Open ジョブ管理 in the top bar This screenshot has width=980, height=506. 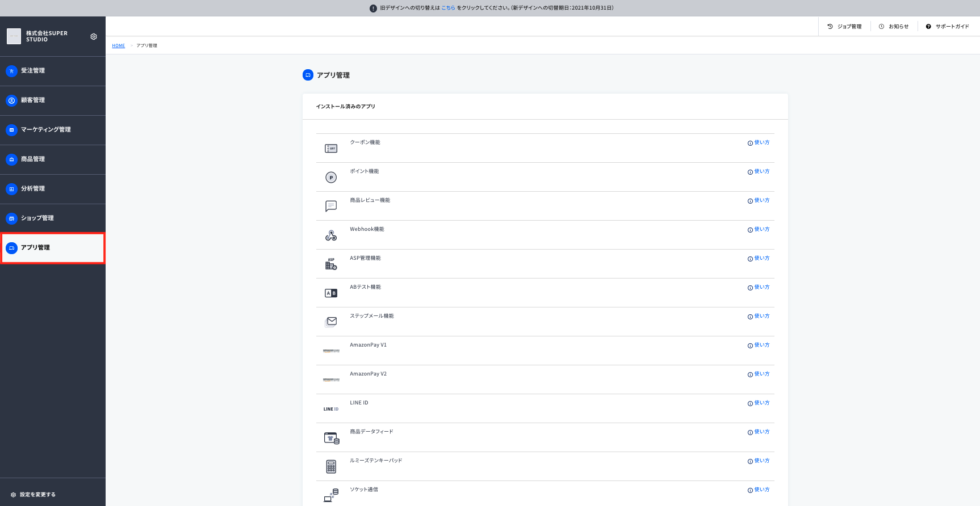[x=844, y=27]
